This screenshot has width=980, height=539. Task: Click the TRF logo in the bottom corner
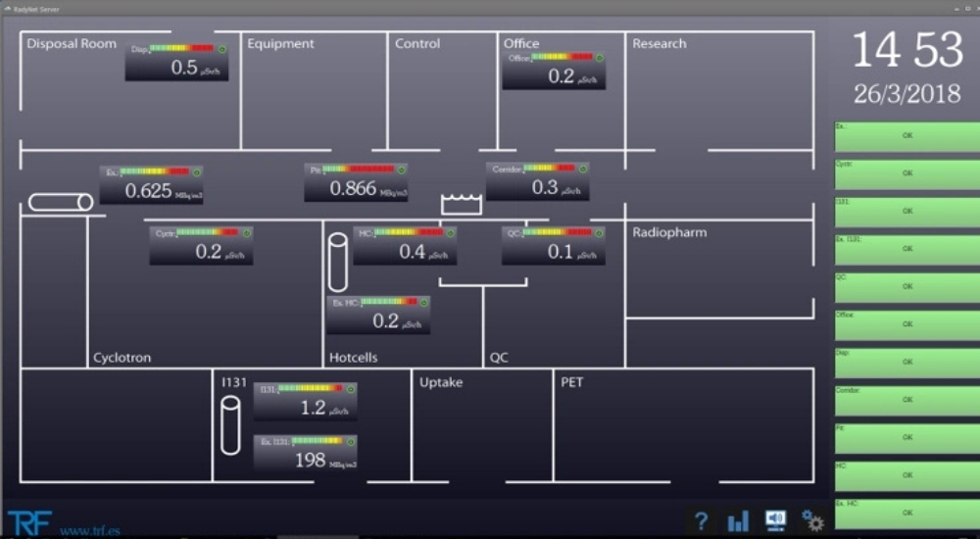tap(29, 522)
